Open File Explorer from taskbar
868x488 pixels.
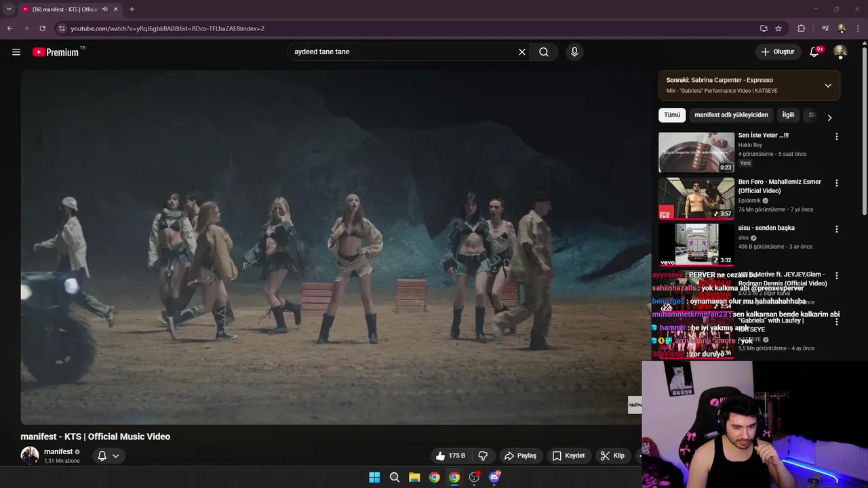click(x=414, y=477)
